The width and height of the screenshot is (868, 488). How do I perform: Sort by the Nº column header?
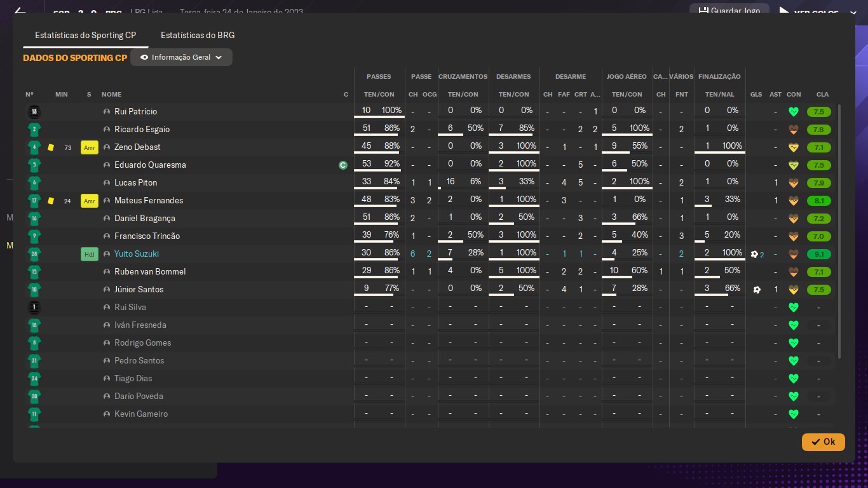[x=29, y=95]
